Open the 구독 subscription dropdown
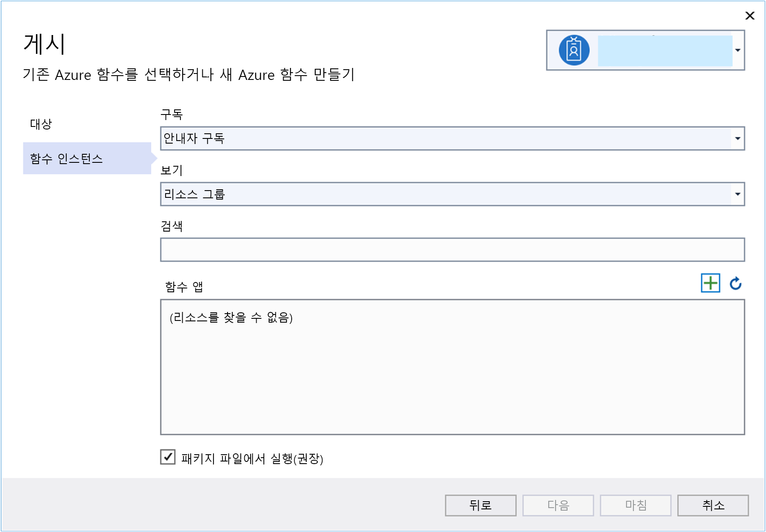 pos(453,138)
